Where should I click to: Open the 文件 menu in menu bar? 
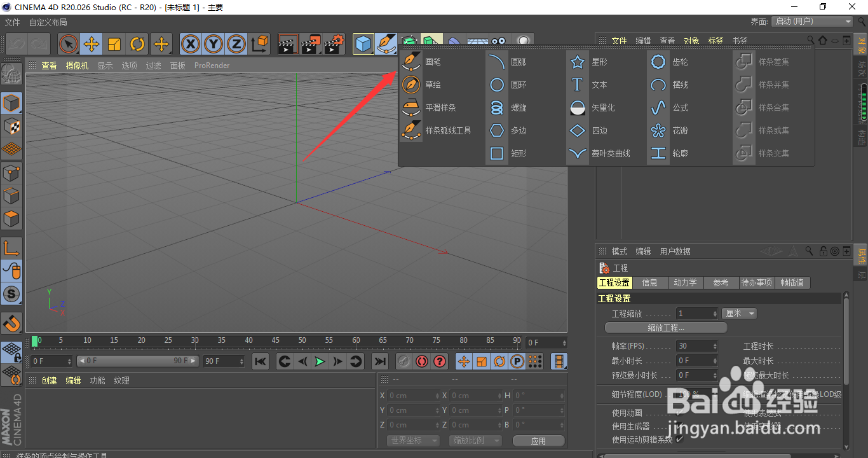tap(12, 22)
